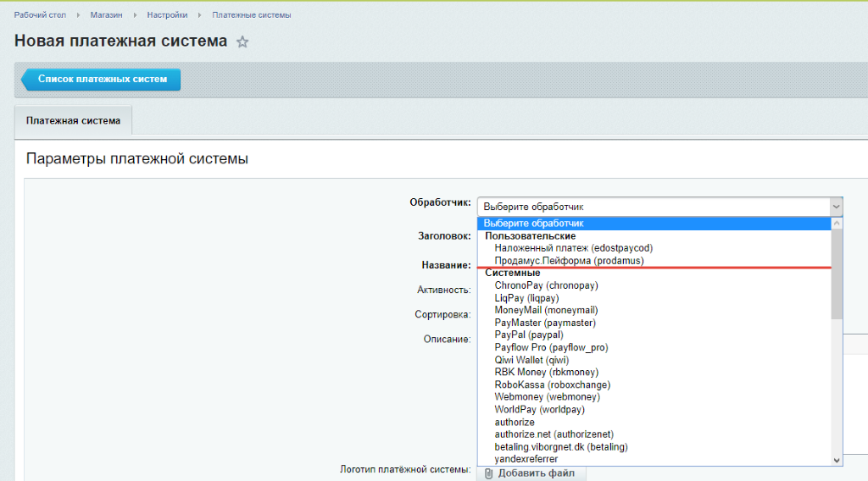
Task: Click the Параметры платежной системы heading
Action: (136, 158)
